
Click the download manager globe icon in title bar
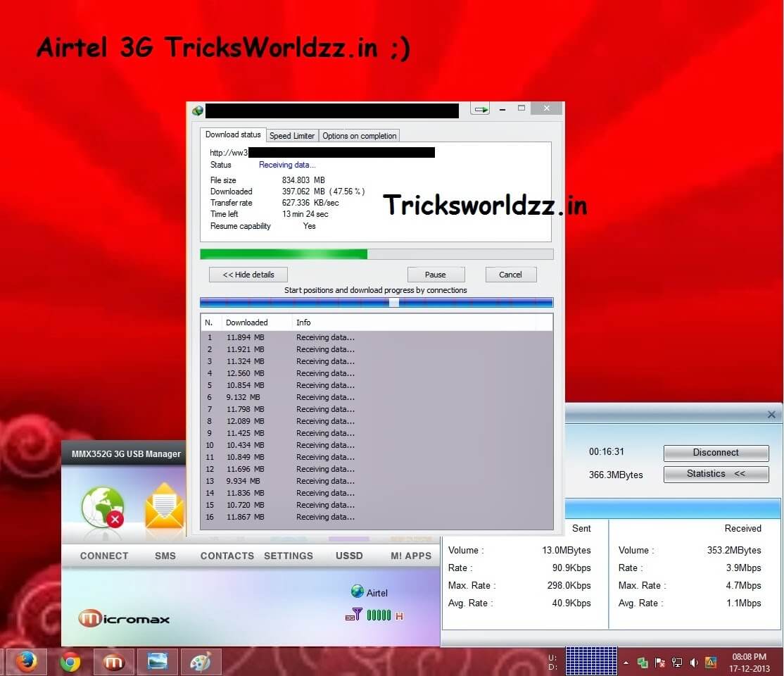tap(198, 111)
